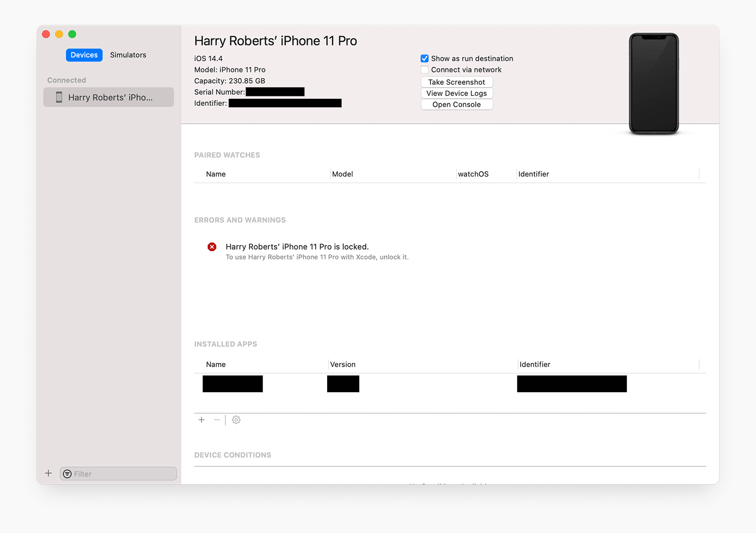The height and width of the screenshot is (533, 756).
Task: Open the gear actions menu under Installed Apps
Action: coord(236,420)
